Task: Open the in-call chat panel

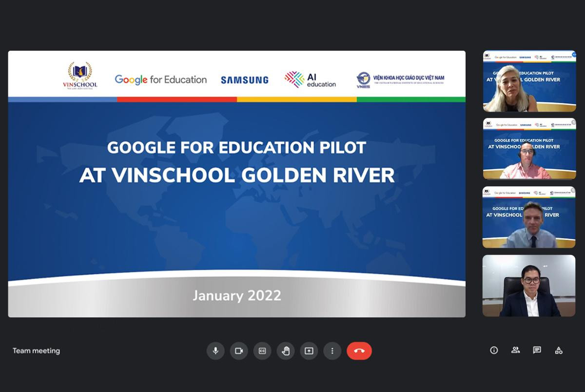Action: 537,350
